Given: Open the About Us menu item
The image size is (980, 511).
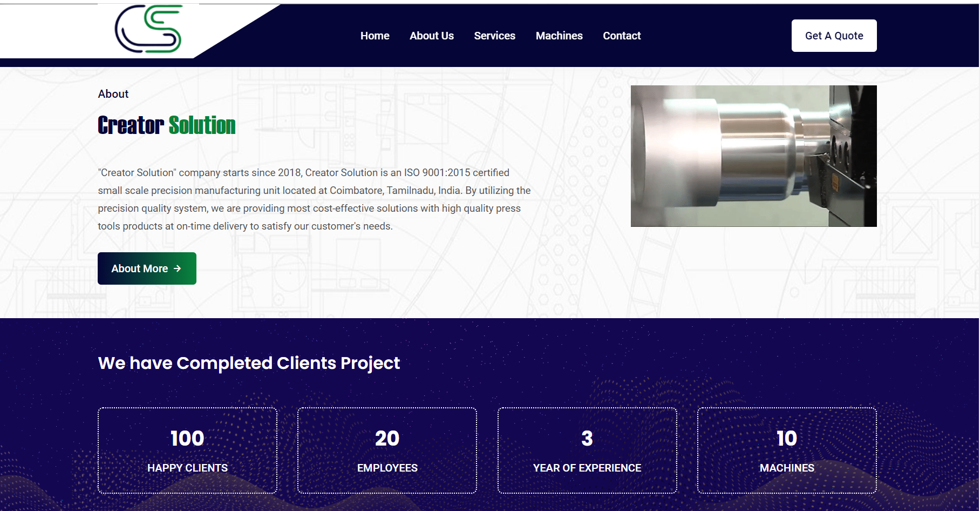Looking at the screenshot, I should (431, 36).
